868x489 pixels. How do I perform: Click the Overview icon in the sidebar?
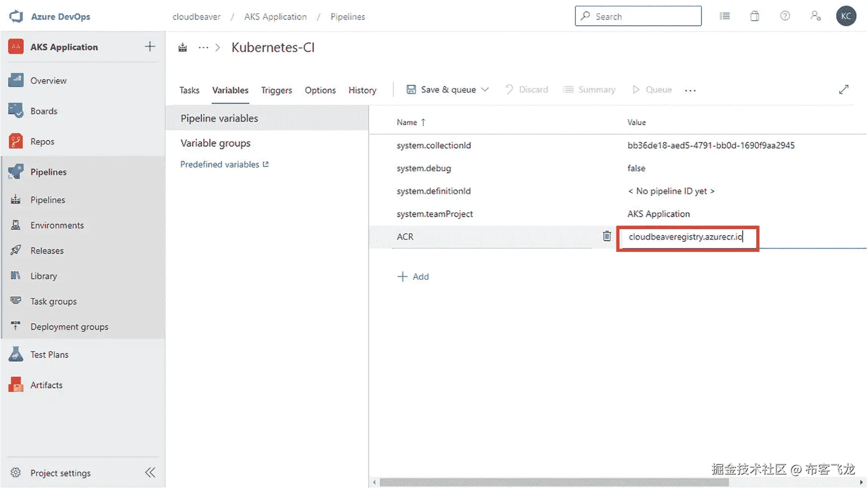[x=16, y=81]
